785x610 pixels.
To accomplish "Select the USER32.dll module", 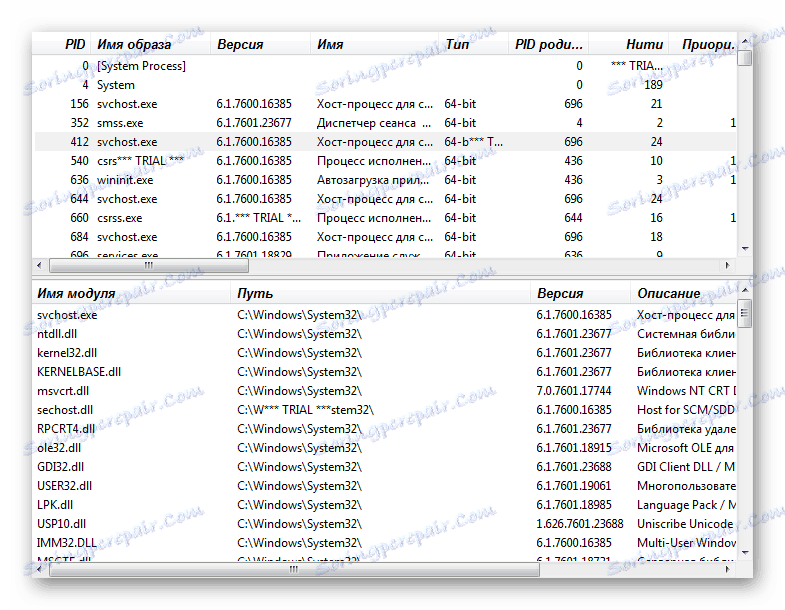I will point(384,486).
